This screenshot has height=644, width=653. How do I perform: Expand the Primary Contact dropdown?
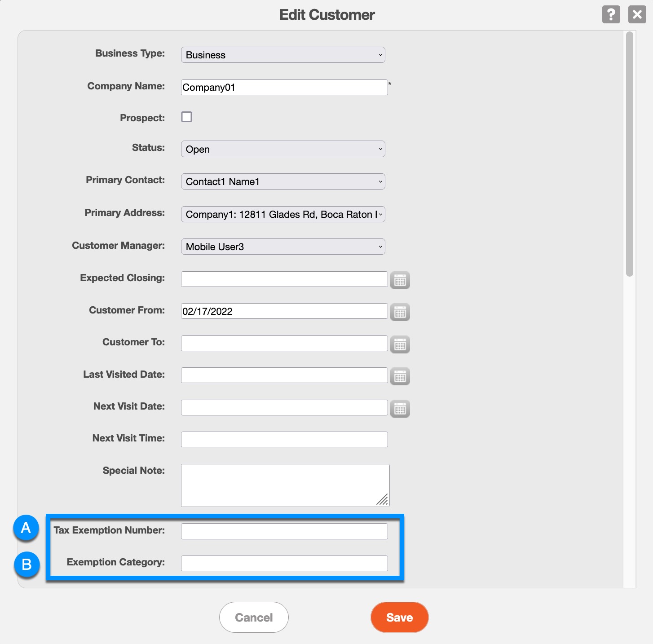pos(283,181)
